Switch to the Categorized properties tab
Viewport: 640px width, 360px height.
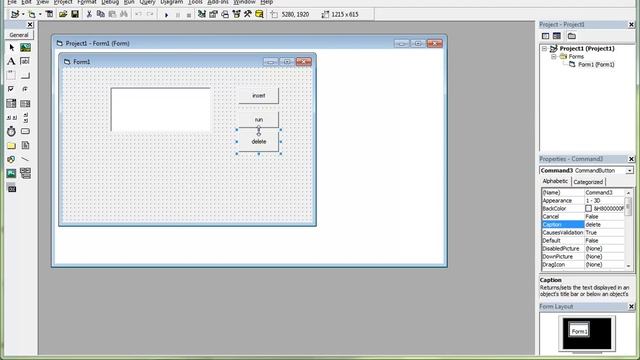(588, 182)
